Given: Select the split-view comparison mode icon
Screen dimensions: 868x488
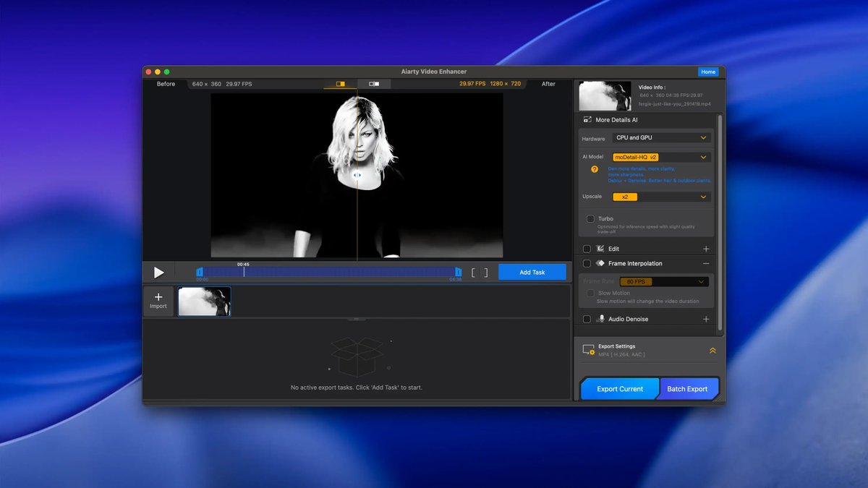Looking at the screenshot, I should [x=340, y=84].
